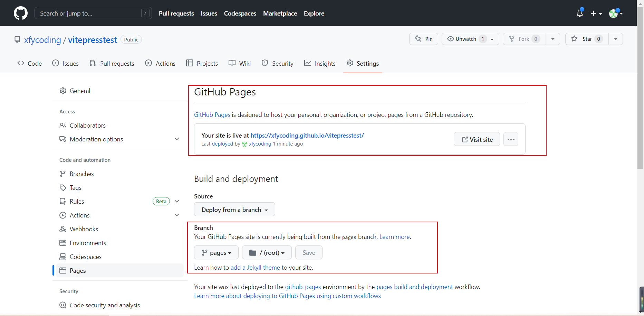
Task: Open Pull requests in top navigation
Action: [x=176, y=13]
